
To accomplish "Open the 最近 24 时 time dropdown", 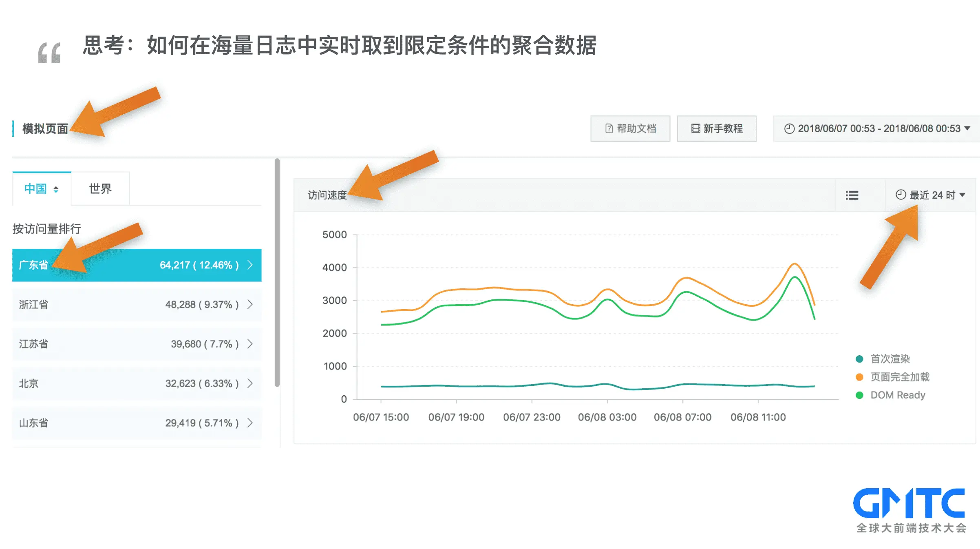I will pyautogui.click(x=931, y=195).
